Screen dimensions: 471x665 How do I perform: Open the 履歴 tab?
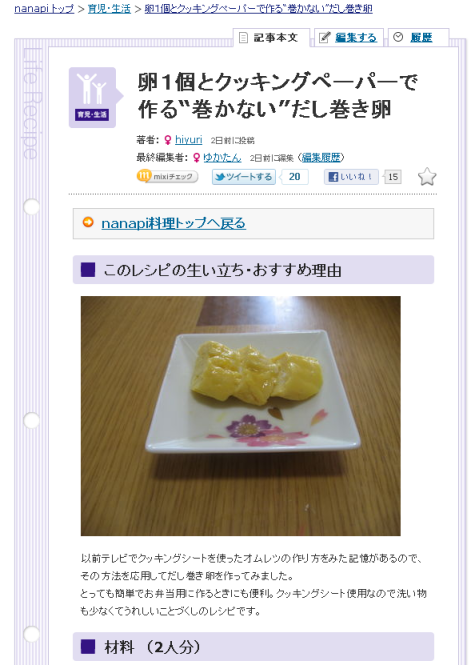418,38
